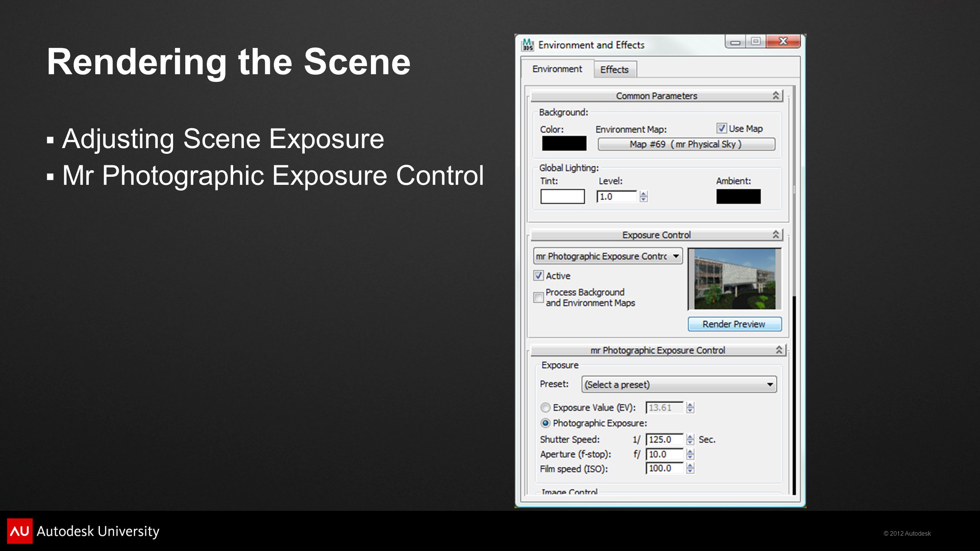This screenshot has height=551, width=980.
Task: Click the white Global Lighting Tint swatch
Action: point(562,196)
